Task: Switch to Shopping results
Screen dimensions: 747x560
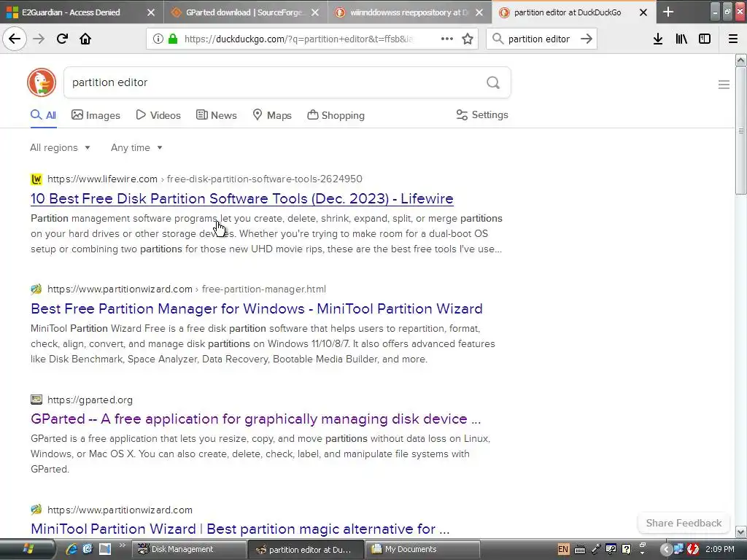Action: coord(336,115)
